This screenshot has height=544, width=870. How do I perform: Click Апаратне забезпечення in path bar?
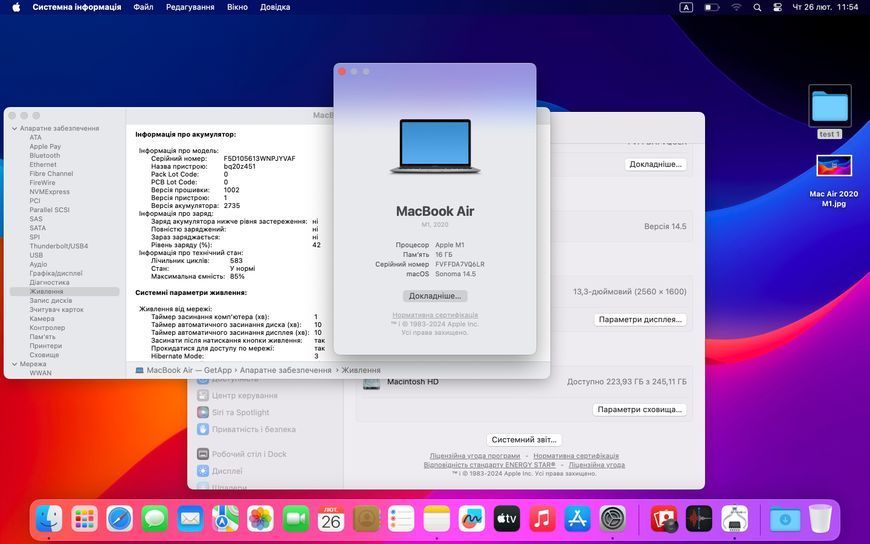(285, 370)
